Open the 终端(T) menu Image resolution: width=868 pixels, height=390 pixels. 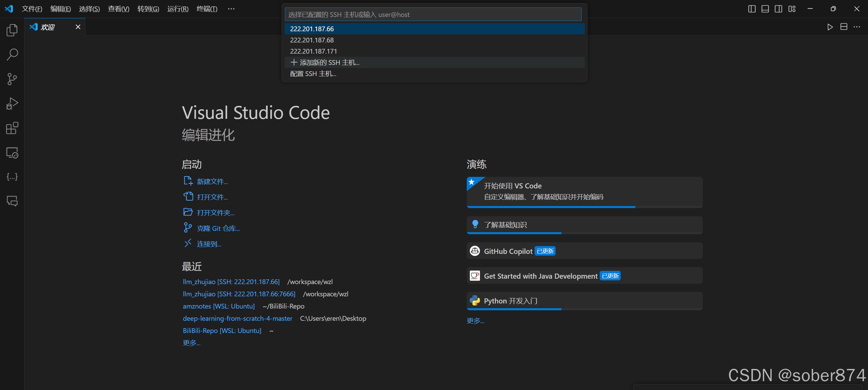pyautogui.click(x=207, y=9)
